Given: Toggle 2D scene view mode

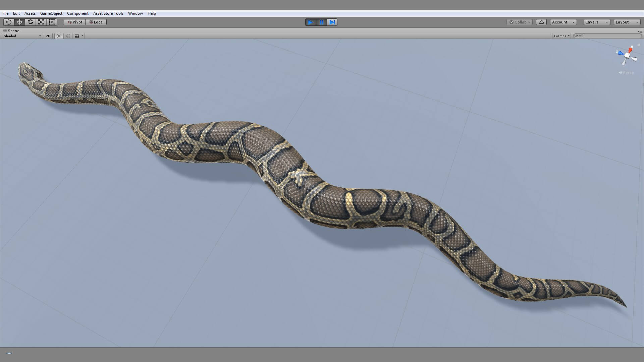Looking at the screenshot, I should point(48,36).
